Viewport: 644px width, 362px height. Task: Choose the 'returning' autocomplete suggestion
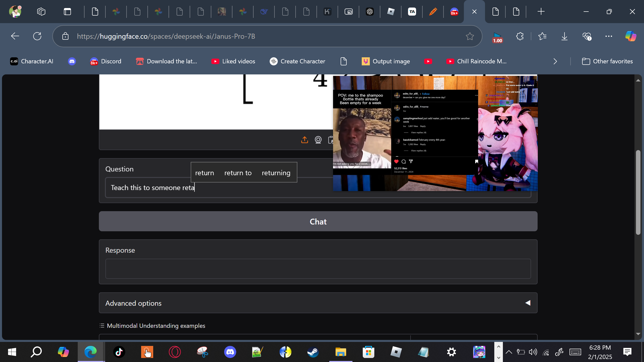[276, 173]
